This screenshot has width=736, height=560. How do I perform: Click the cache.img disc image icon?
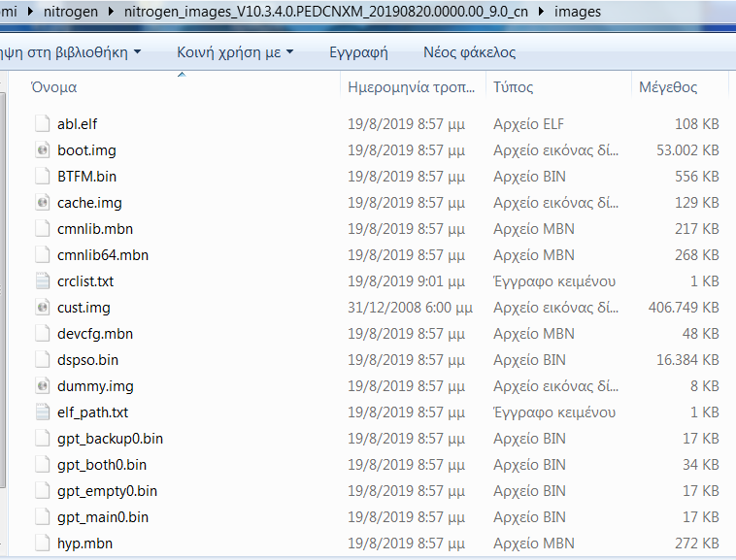click(42, 203)
